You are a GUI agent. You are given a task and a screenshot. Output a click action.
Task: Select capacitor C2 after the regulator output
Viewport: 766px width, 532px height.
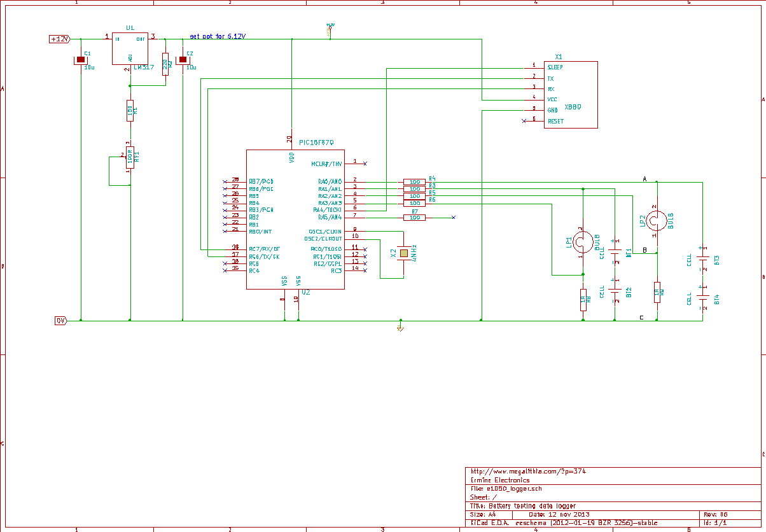click(183, 60)
